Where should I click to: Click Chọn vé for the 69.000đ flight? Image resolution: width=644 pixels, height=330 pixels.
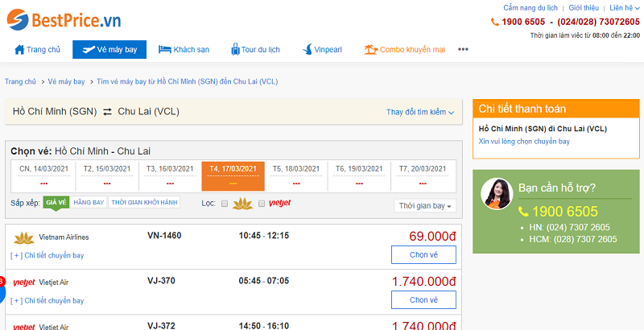click(x=423, y=254)
